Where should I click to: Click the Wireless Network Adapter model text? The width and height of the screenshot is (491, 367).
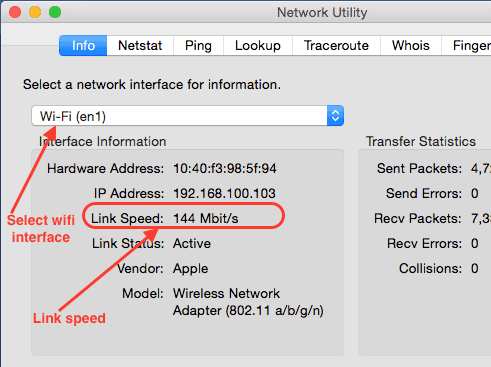[248, 302]
